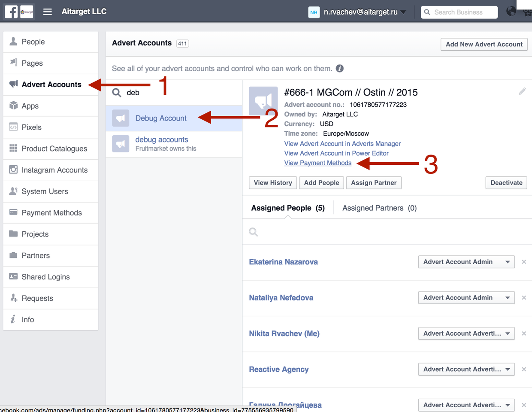Image resolution: width=532 pixels, height=412 pixels.
Task: Click the account search magnifier icon
Action: click(x=117, y=93)
